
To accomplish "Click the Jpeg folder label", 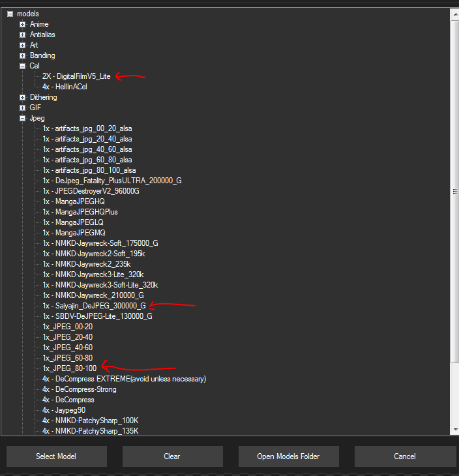I will coord(37,119).
